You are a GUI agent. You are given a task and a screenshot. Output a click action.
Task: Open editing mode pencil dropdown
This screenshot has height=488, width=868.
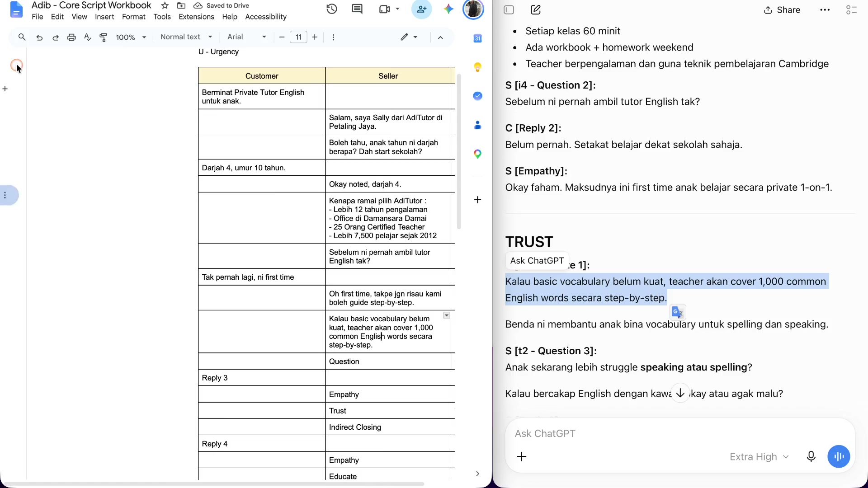pyautogui.click(x=409, y=37)
